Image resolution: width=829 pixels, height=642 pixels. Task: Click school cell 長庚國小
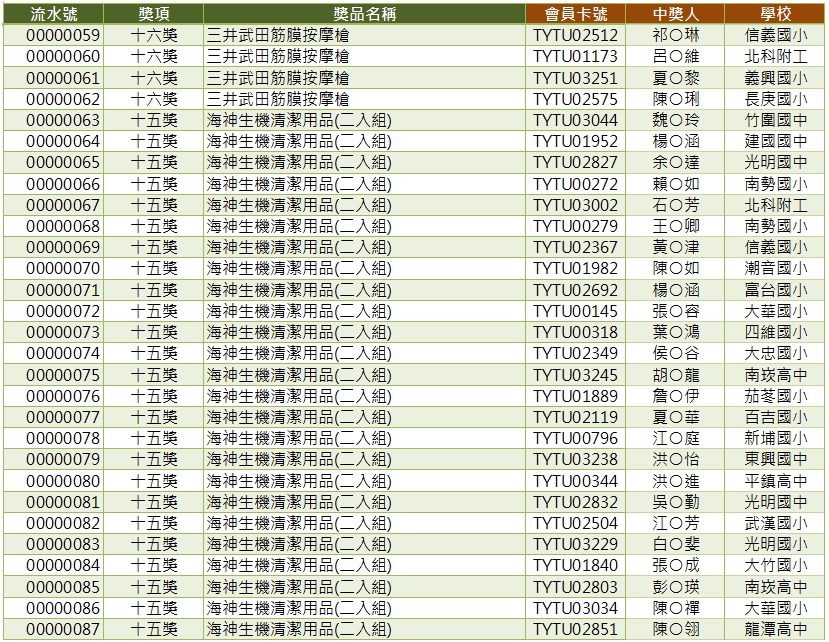coord(776,99)
